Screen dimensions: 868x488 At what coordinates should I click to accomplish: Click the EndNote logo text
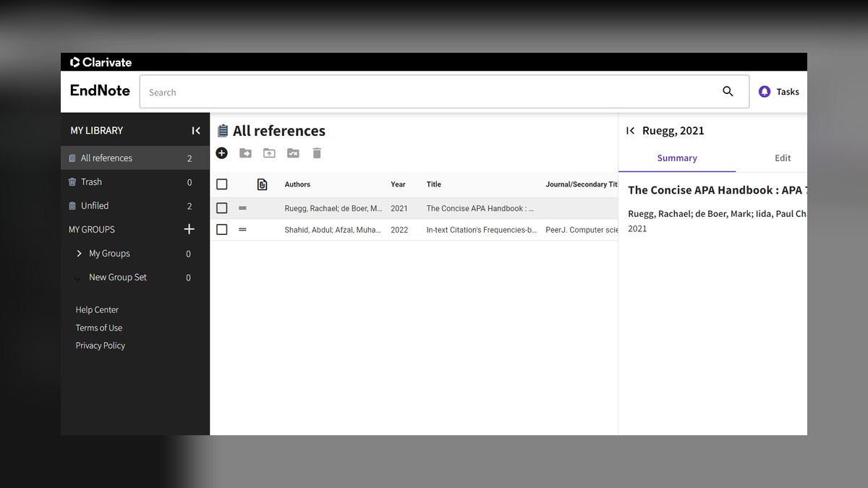(x=100, y=90)
